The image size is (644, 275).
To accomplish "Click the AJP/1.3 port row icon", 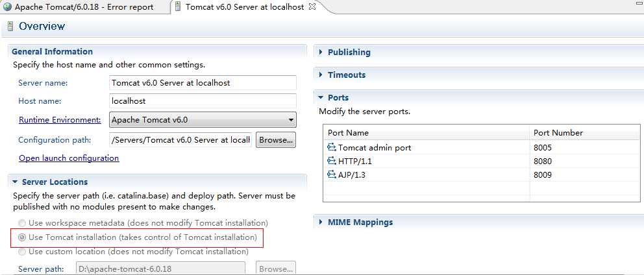I will pos(332,175).
